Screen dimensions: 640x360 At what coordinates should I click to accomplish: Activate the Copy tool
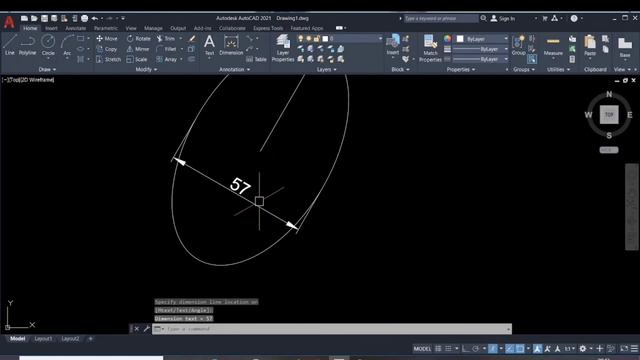(x=107, y=49)
